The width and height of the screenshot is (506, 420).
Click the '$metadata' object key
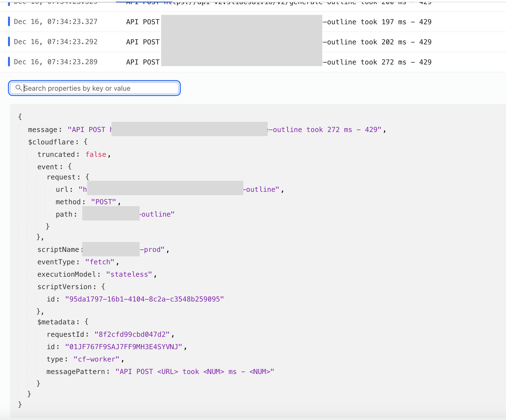[56, 322]
